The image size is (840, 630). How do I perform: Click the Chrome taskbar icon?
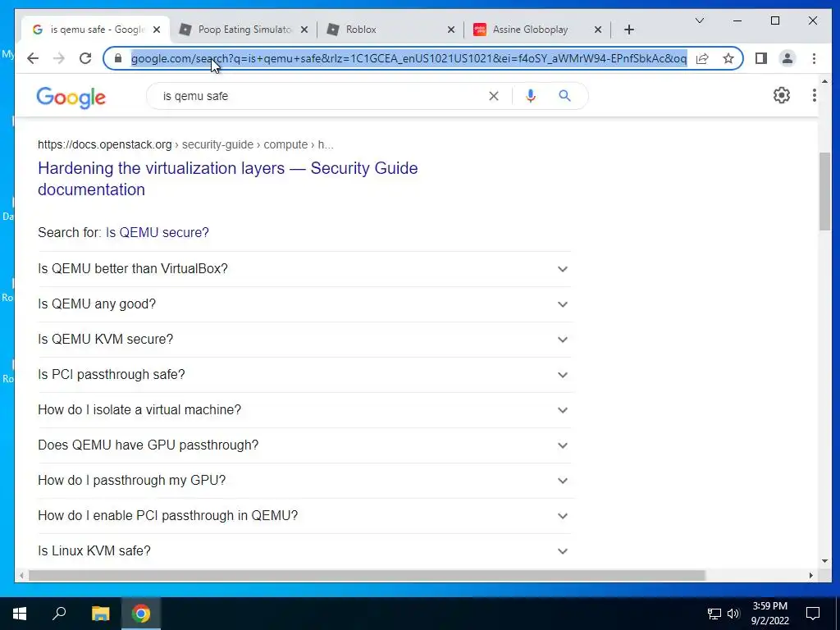tap(141, 614)
